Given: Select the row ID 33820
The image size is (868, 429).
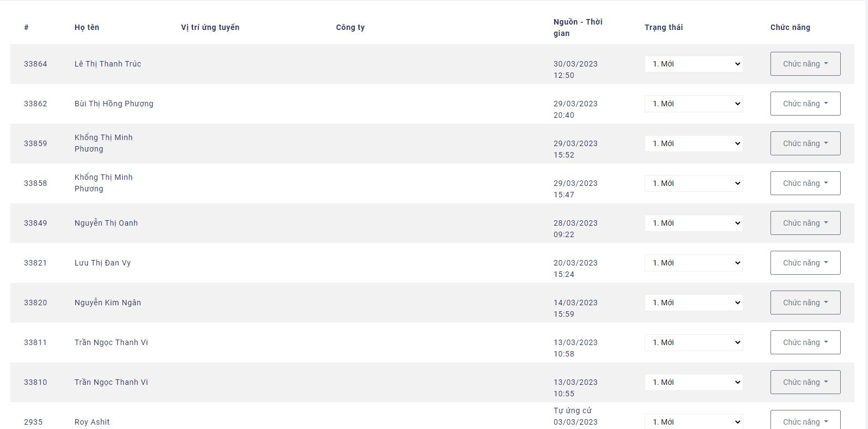Looking at the screenshot, I should 35,303.
